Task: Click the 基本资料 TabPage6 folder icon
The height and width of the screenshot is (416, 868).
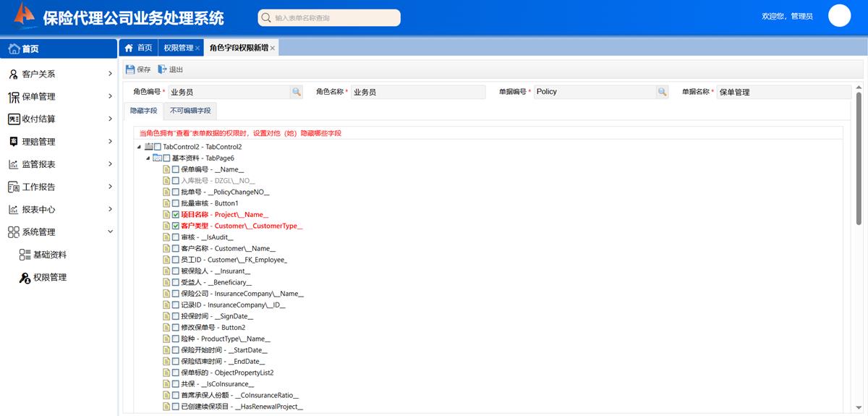Action: click(157, 158)
